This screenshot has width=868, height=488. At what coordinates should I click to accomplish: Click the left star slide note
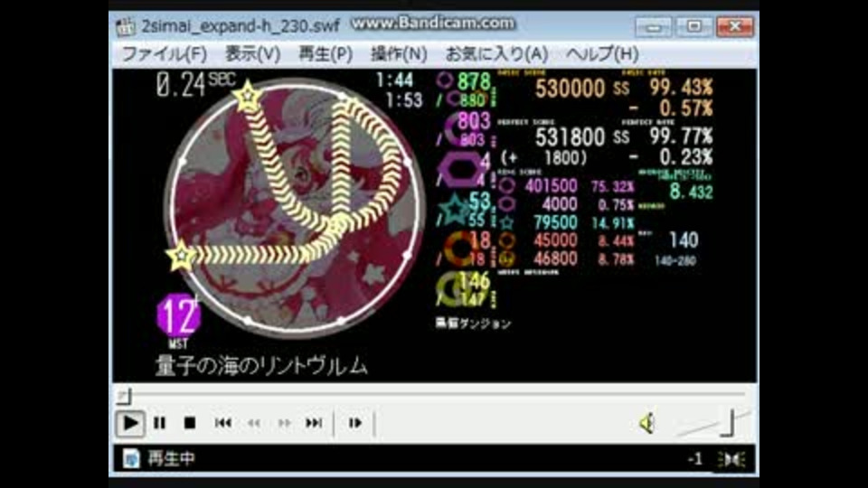click(181, 256)
